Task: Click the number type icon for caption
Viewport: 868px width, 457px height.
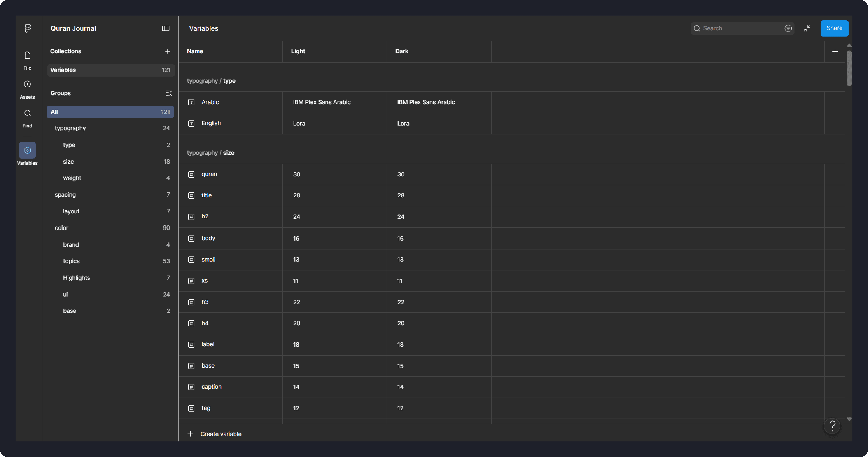Action: click(191, 387)
